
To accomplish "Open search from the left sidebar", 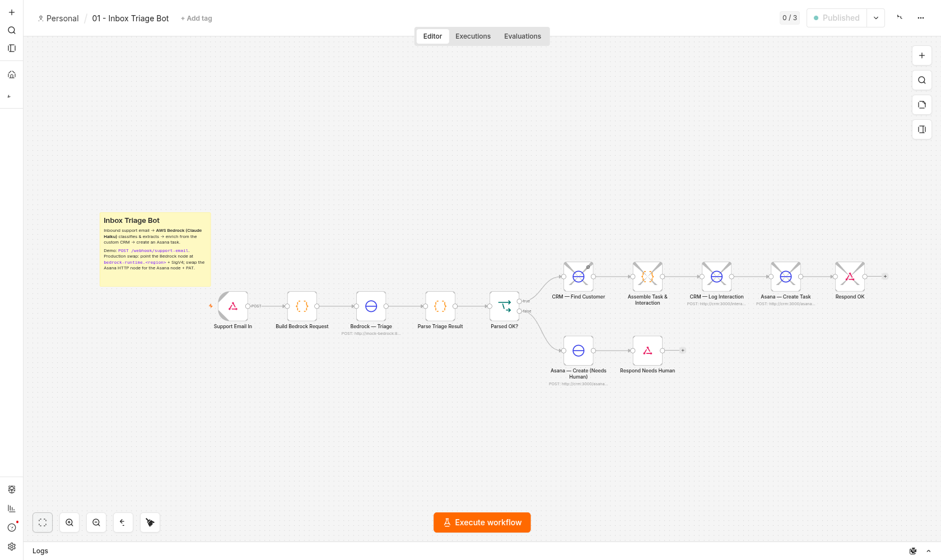I will tap(12, 30).
